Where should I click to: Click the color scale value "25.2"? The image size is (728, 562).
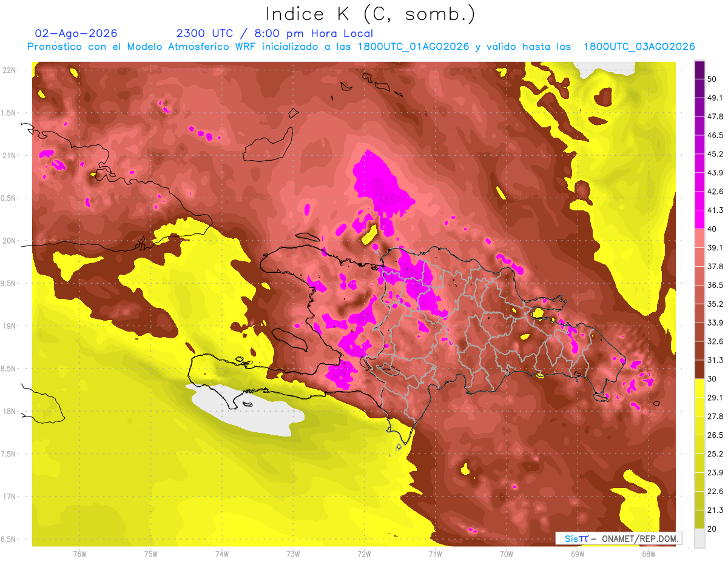(715, 453)
